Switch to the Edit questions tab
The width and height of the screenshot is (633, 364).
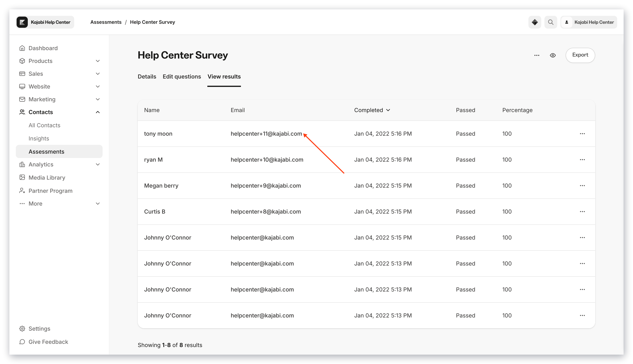pos(182,77)
